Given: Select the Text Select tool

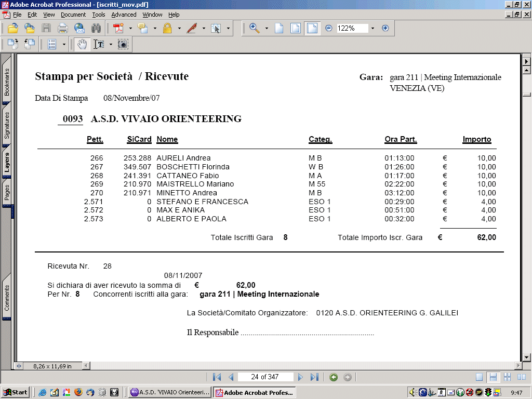Looking at the screenshot, I should coord(99,44).
